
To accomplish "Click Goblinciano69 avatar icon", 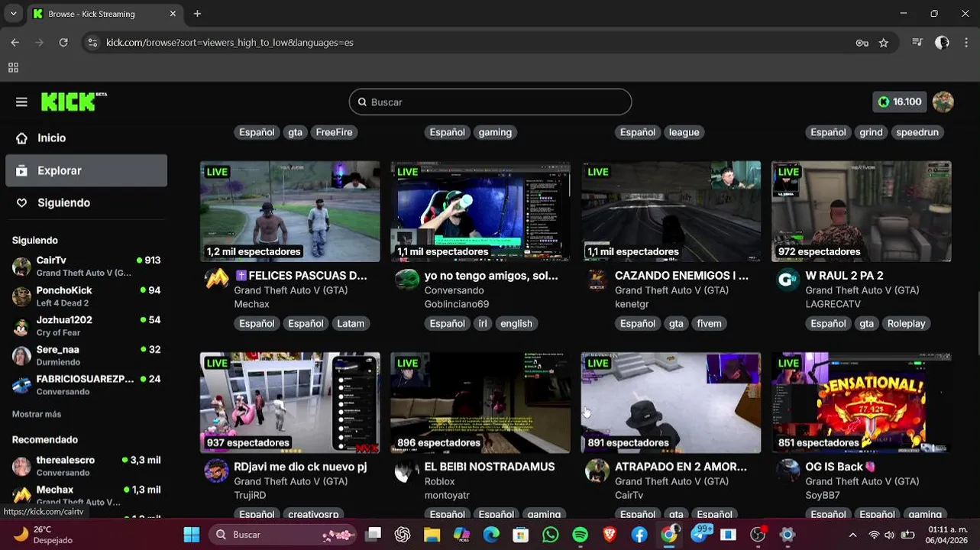I will pos(407,280).
